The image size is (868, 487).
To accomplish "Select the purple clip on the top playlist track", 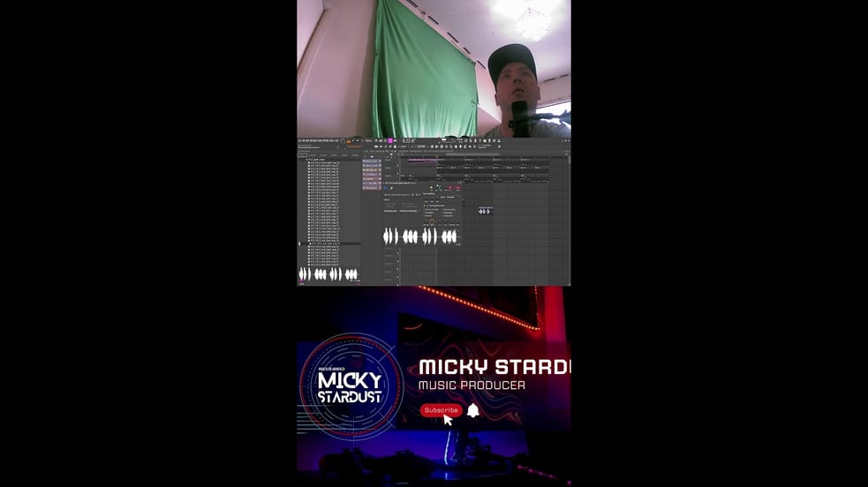I will 423,161.
